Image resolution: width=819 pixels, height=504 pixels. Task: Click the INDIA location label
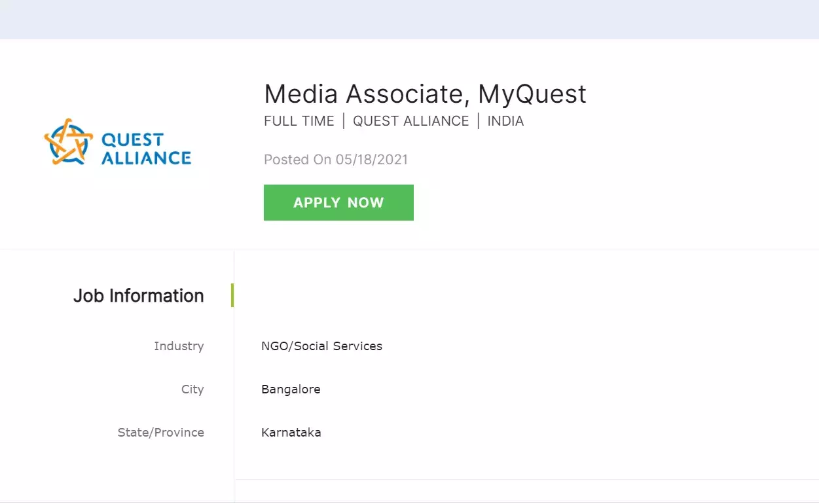[505, 120]
